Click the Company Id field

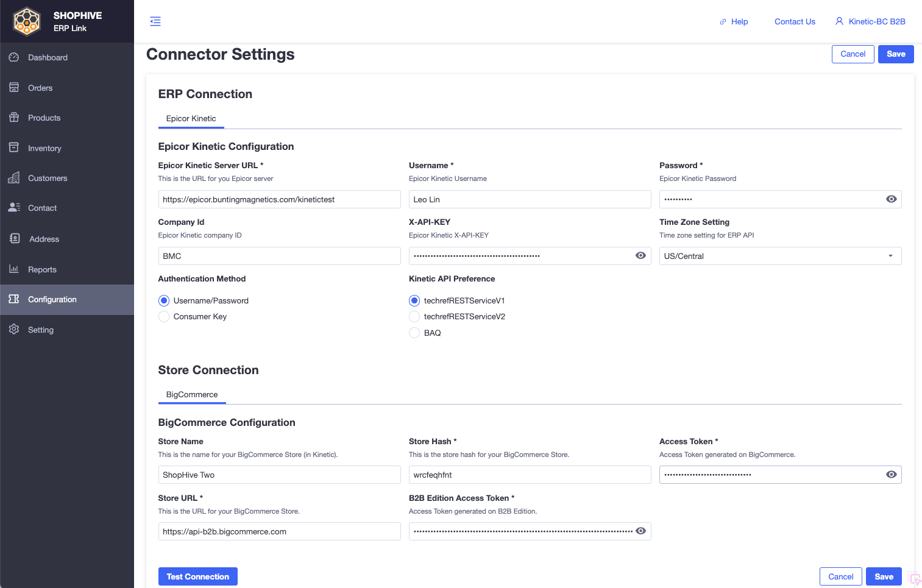(x=279, y=256)
